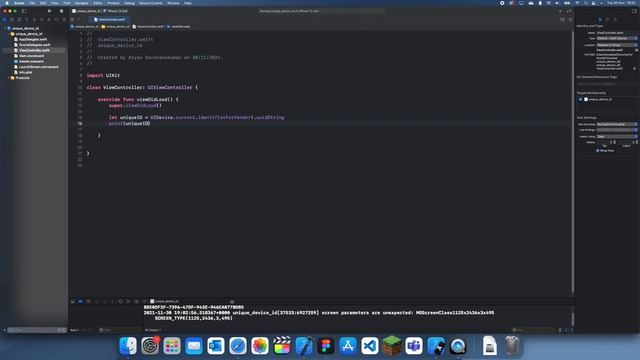The image size is (640, 360).
Task: Open Assets.xcassets in the navigator
Action: (x=31, y=61)
